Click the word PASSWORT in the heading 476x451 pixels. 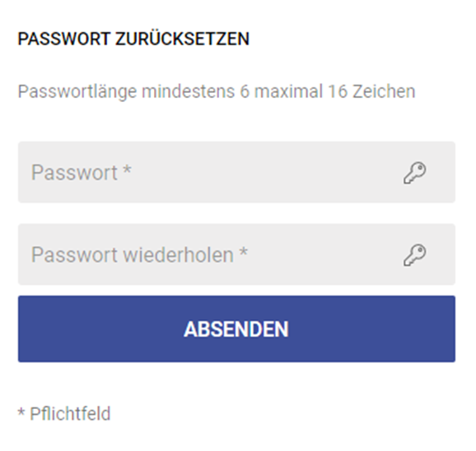pyautogui.click(x=63, y=39)
